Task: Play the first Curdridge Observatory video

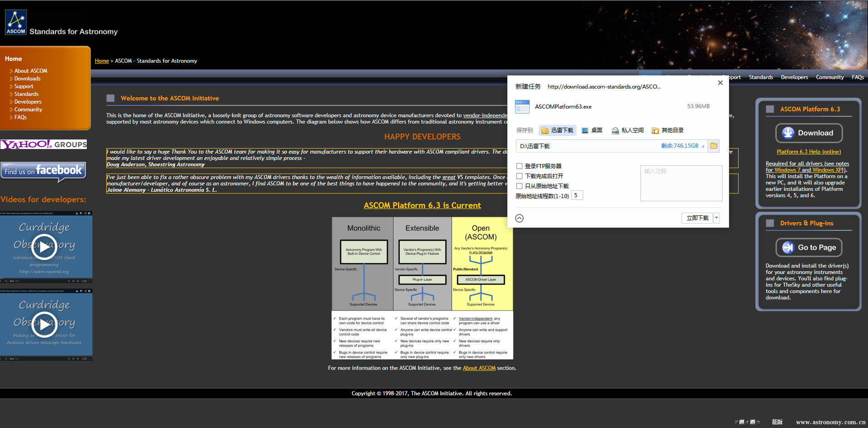Action: pyautogui.click(x=44, y=247)
